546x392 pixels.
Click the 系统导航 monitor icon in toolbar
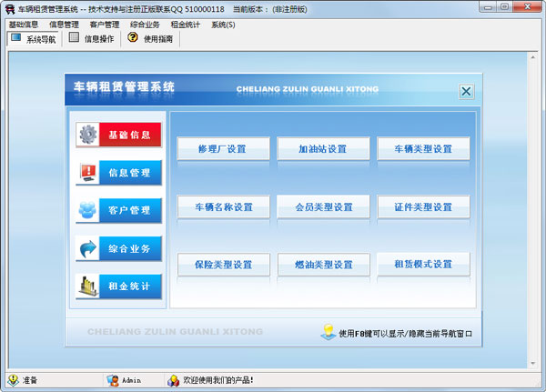click(15, 37)
